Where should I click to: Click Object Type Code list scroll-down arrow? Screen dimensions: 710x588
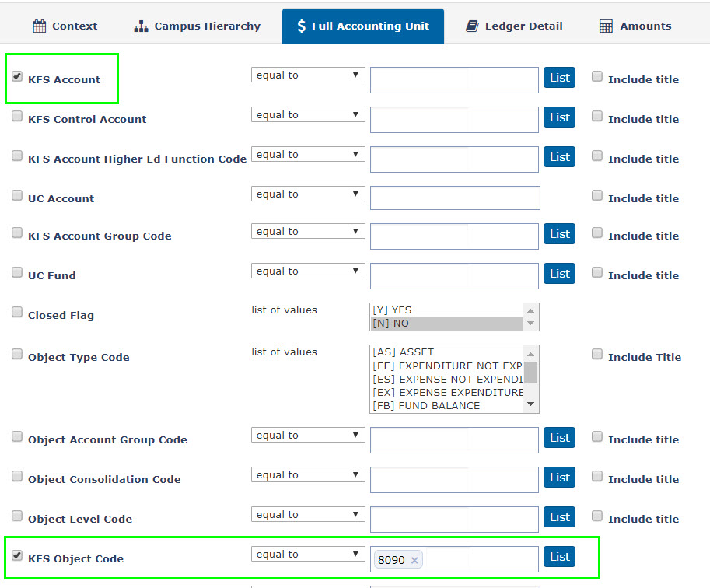(530, 404)
